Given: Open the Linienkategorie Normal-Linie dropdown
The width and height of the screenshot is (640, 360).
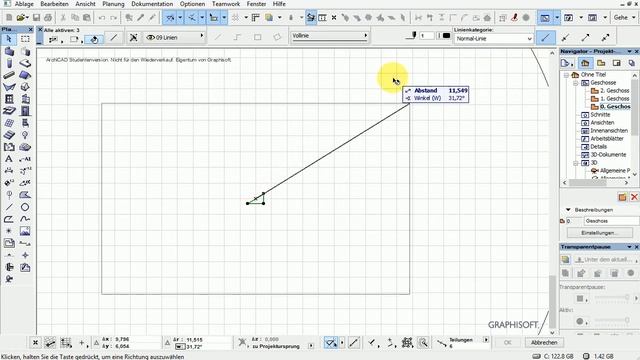Looking at the screenshot, I should click(493, 38).
